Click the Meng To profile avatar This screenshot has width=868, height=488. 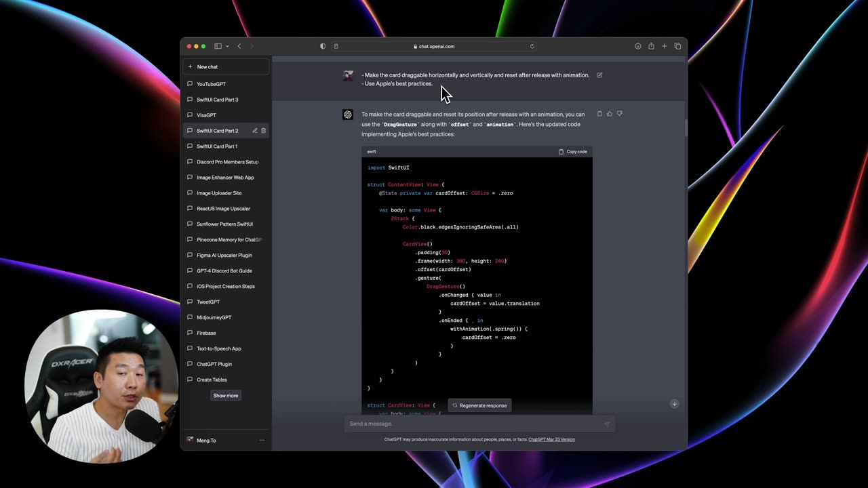coord(190,441)
